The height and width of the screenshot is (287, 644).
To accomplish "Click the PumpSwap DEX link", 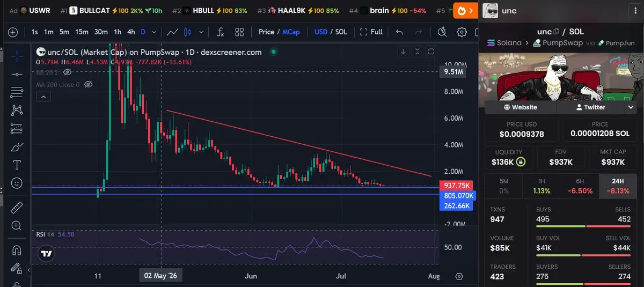I will point(557,43).
